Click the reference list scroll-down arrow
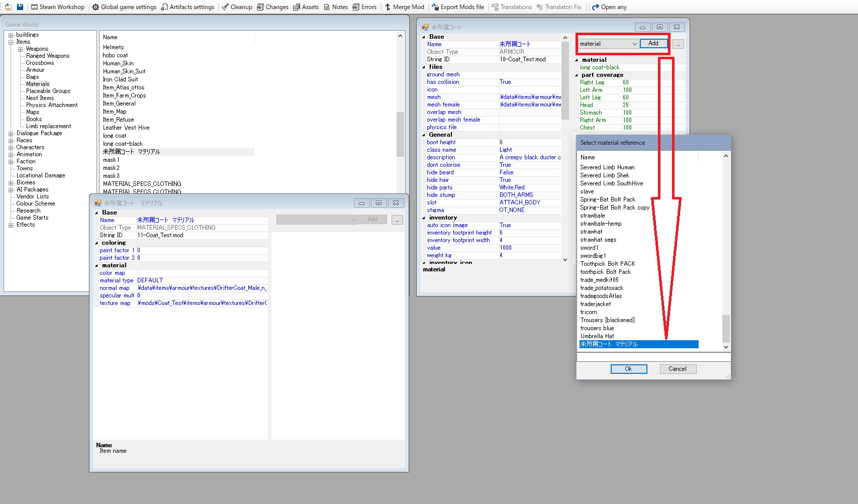Screen dimensions: 858x504 [726, 347]
